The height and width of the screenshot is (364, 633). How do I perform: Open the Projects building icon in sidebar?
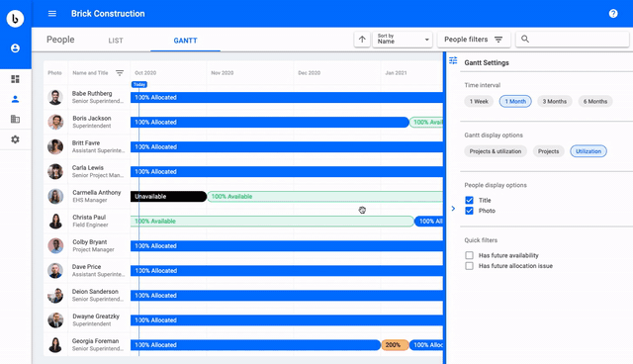15,119
